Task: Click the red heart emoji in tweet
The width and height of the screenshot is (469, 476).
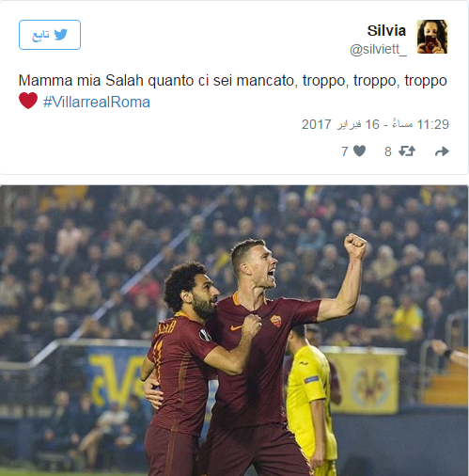Action: click(x=28, y=101)
